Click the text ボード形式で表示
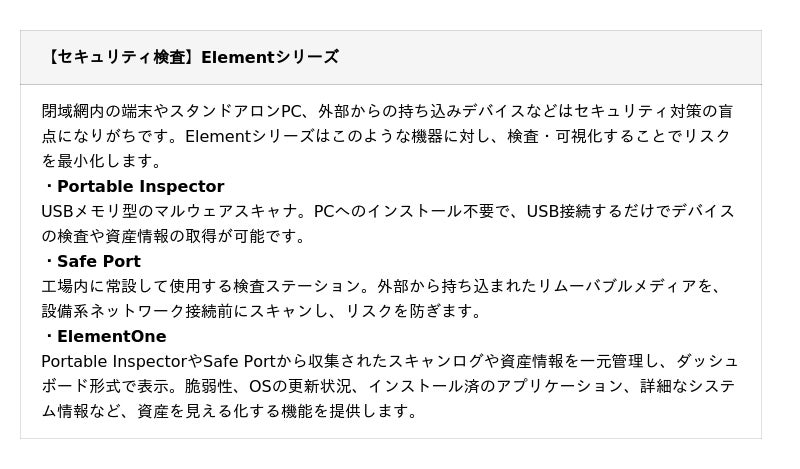This screenshot has height=469, width=800. point(106,386)
